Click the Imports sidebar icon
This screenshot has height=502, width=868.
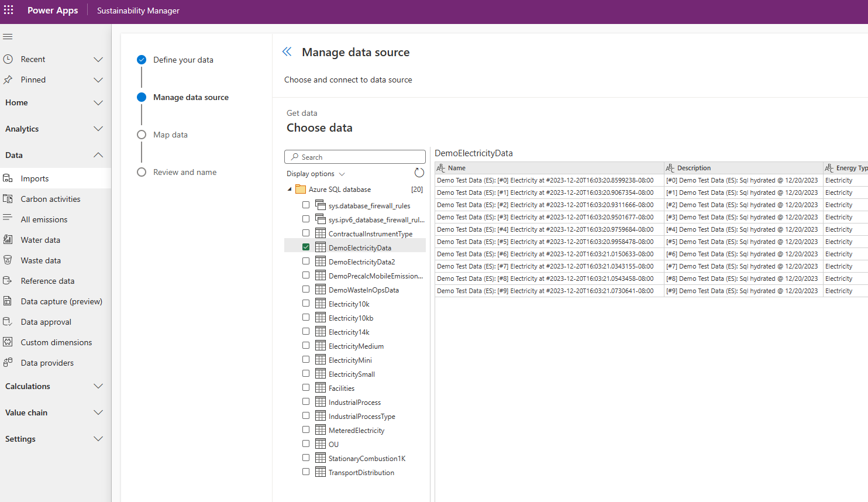8,178
